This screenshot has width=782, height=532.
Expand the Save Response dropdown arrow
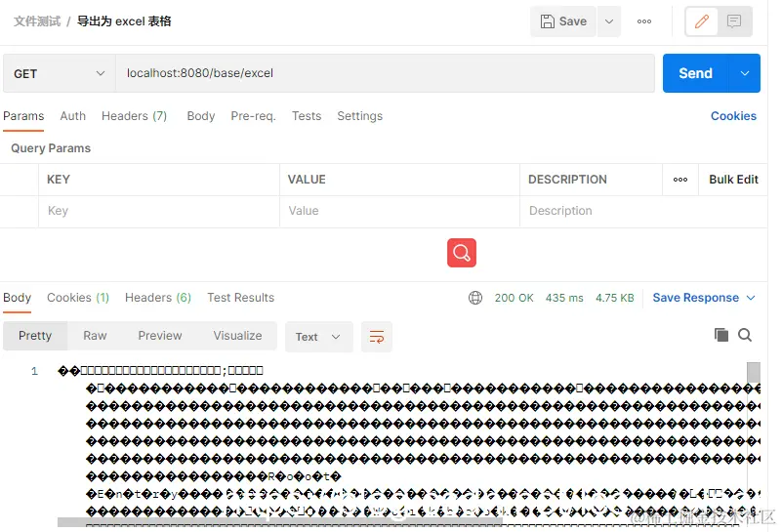[x=751, y=298]
